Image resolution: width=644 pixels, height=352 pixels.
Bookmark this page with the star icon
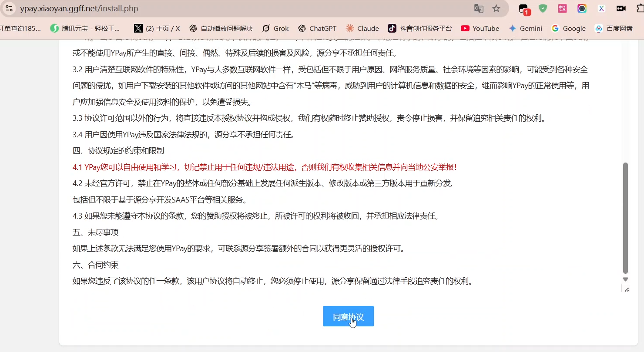click(496, 9)
